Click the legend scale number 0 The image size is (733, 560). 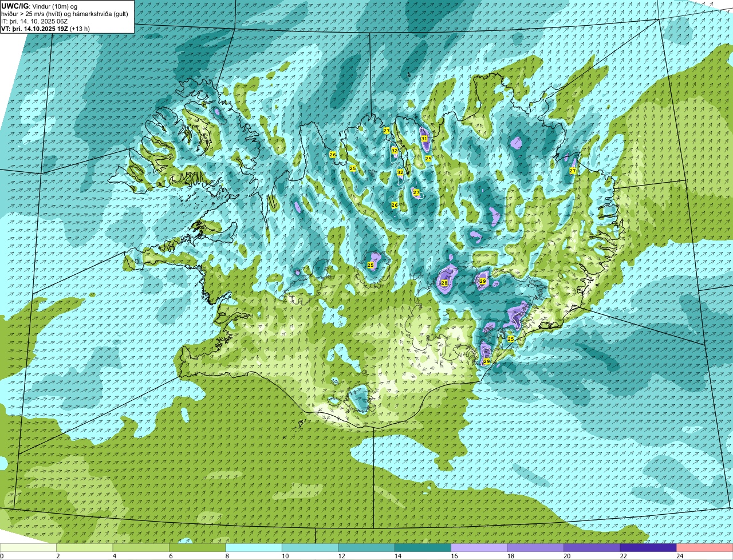tap(2, 556)
